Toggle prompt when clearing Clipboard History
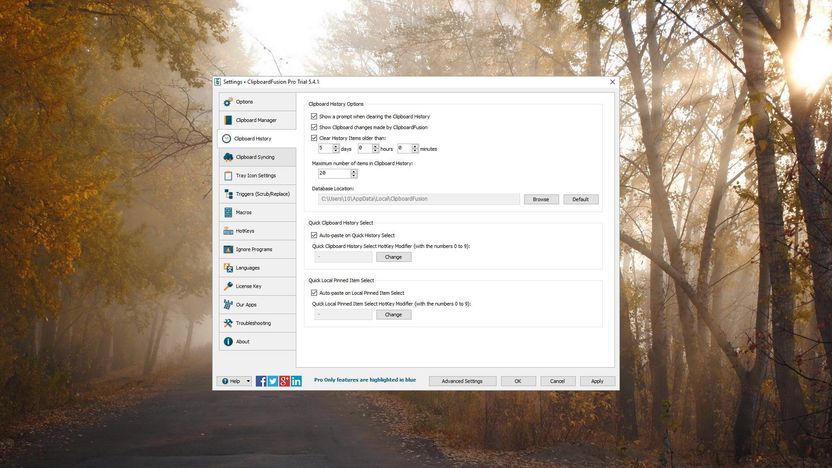The image size is (832, 468). pyautogui.click(x=314, y=116)
